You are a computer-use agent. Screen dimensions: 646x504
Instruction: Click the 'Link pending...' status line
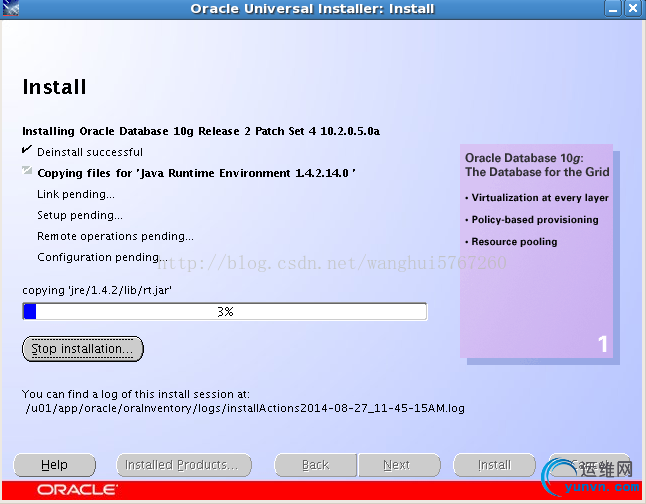click(76, 194)
